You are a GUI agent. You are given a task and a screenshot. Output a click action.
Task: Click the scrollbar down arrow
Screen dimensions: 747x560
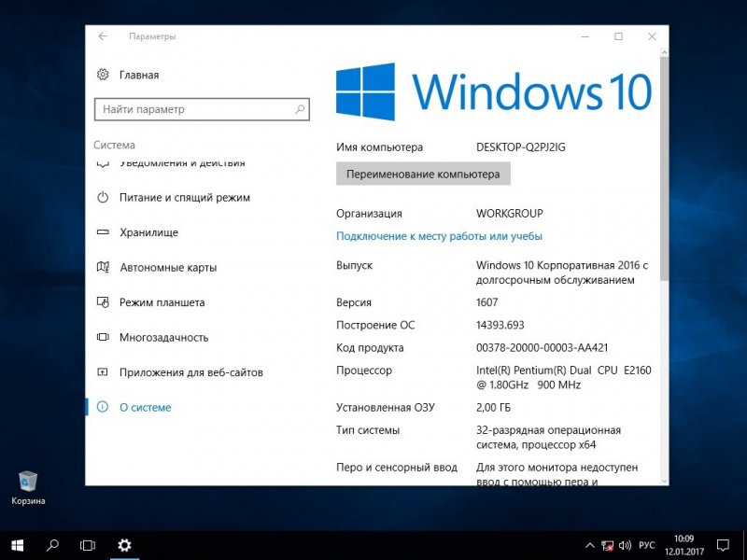pos(664,481)
